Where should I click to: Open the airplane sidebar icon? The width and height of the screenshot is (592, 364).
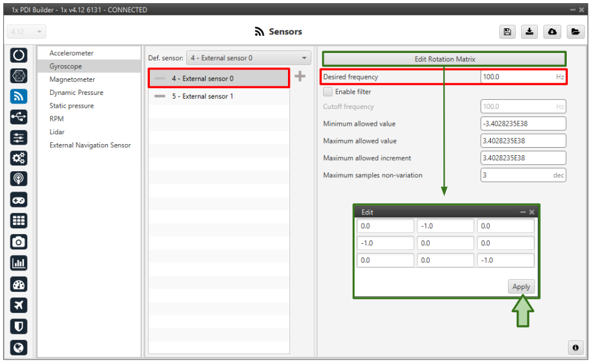pyautogui.click(x=19, y=305)
